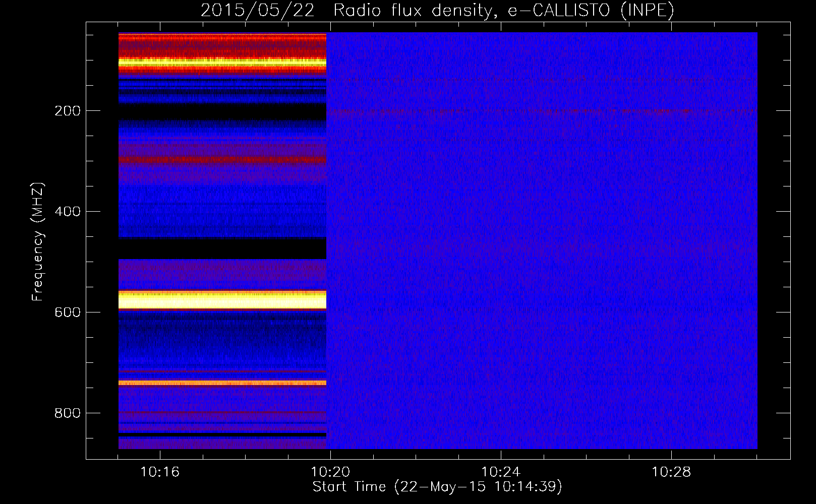
Task: Click the 10:20 time tick label
Action: click(330, 472)
